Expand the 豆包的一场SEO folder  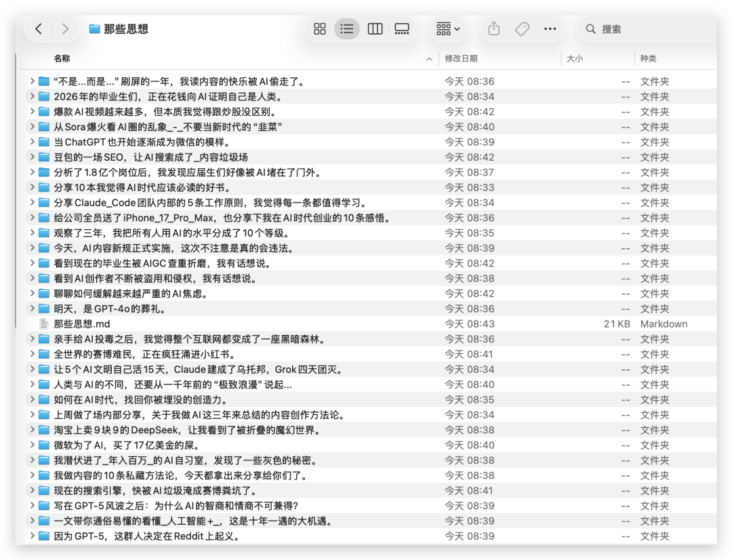click(x=33, y=157)
